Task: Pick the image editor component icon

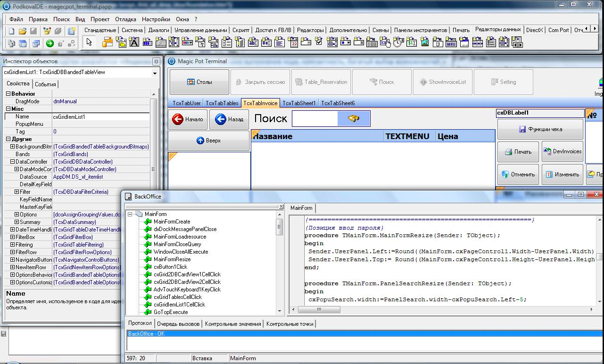Action: click(x=425, y=43)
